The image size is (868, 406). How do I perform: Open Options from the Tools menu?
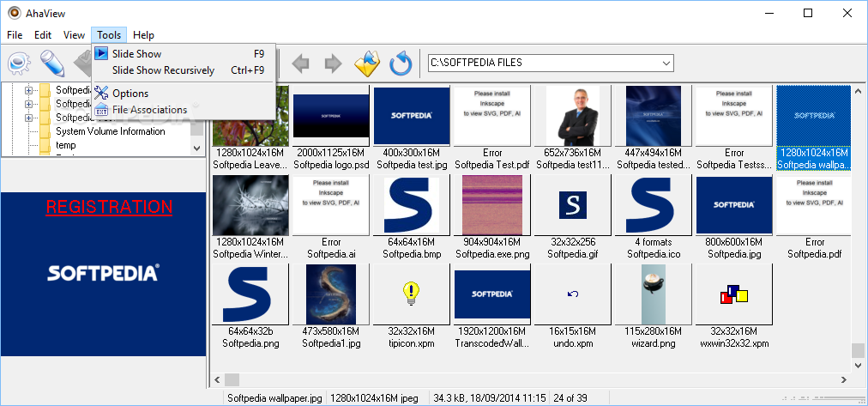pyautogui.click(x=184, y=93)
